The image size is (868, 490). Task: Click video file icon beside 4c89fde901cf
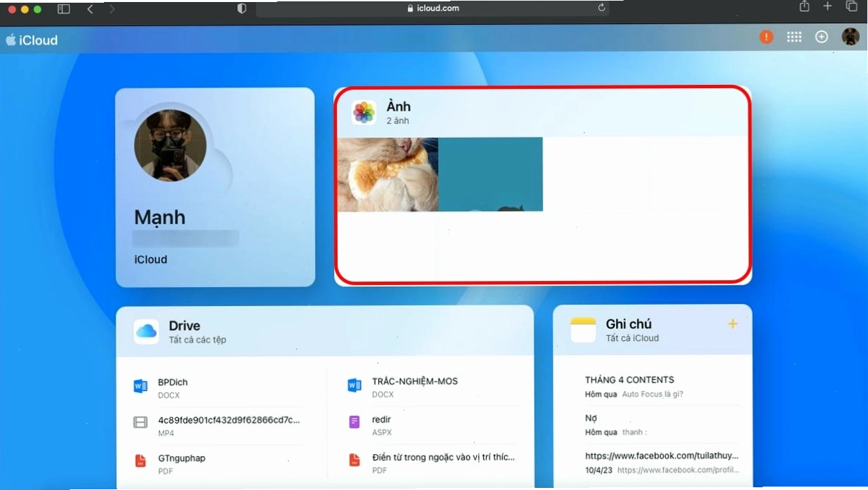(x=141, y=423)
